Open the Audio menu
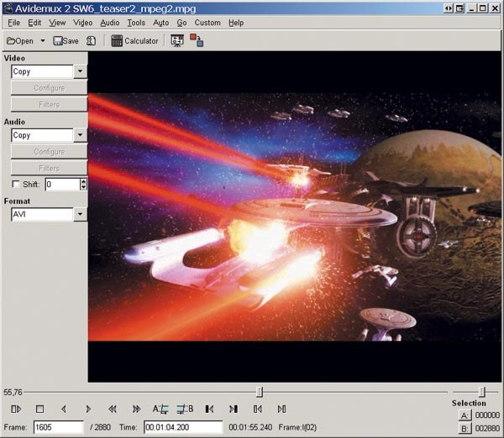Image resolution: width=504 pixels, height=438 pixels. (x=109, y=23)
